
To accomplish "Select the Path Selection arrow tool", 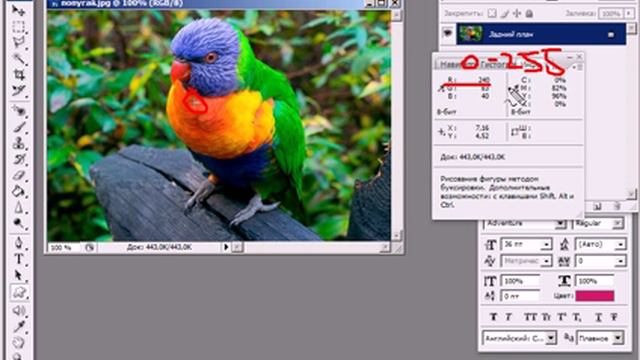I will pos(18,275).
